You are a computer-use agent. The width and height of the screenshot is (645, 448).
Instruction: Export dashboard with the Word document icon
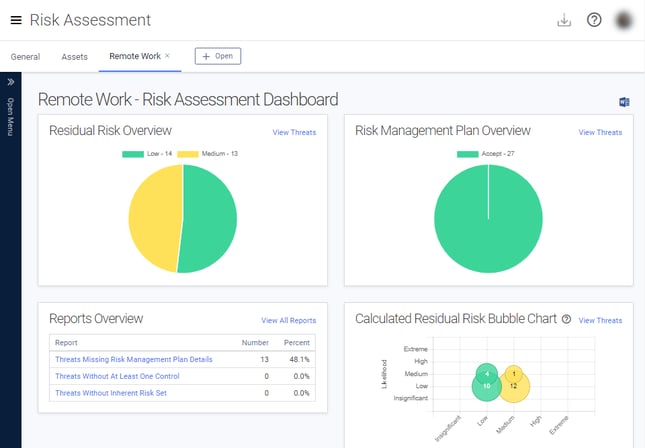click(x=624, y=102)
